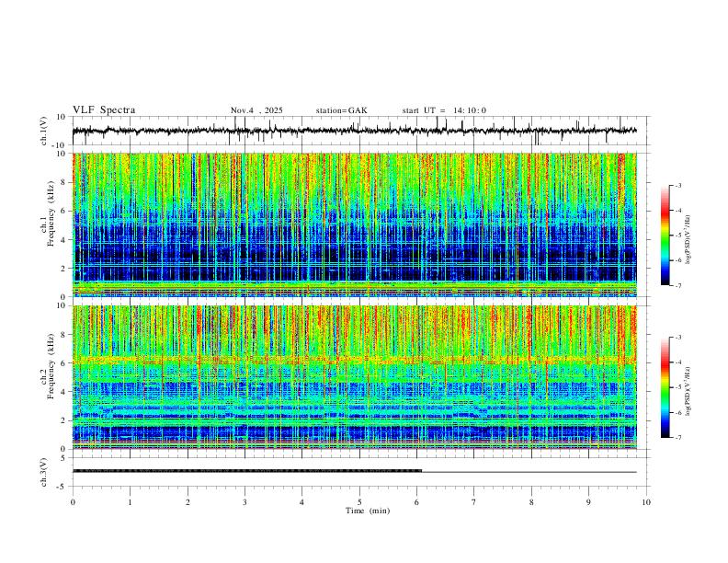Click time axis tick label '3'
Viewport: 728px width, 563px height.
tap(245, 502)
